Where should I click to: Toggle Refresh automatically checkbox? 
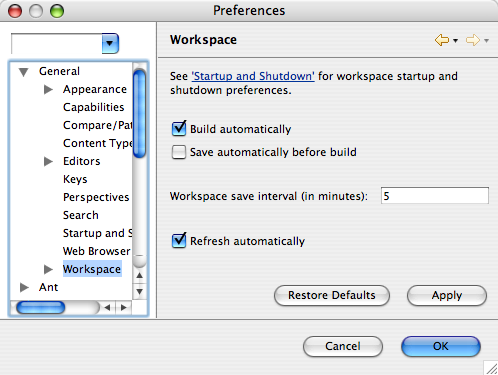tap(179, 241)
